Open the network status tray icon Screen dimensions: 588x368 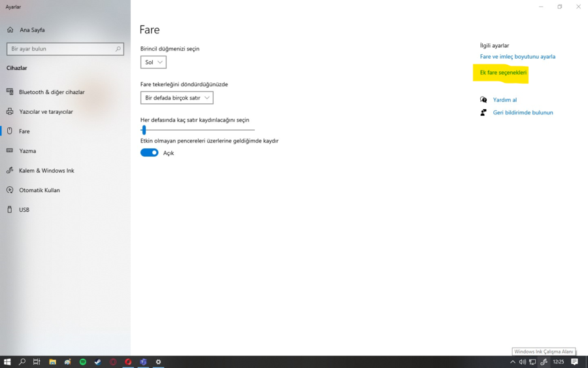click(x=532, y=362)
